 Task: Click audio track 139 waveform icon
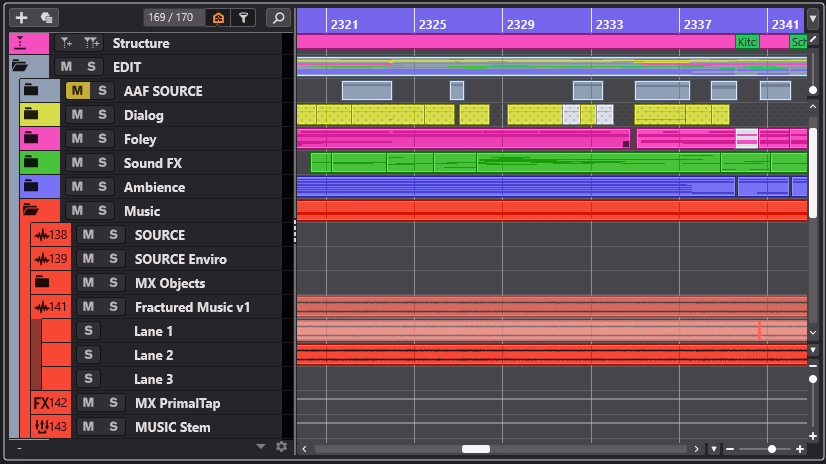(x=42, y=259)
